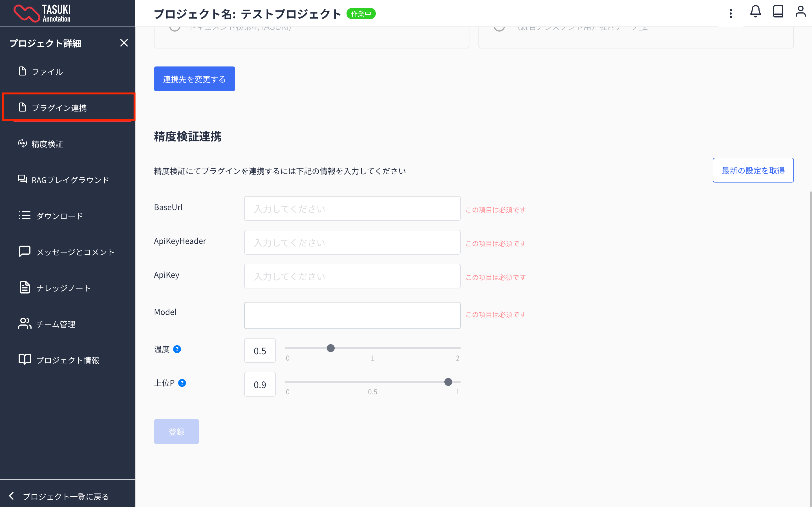Click the notification bell icon
Image resolution: width=812 pixels, height=507 pixels.
pos(755,12)
